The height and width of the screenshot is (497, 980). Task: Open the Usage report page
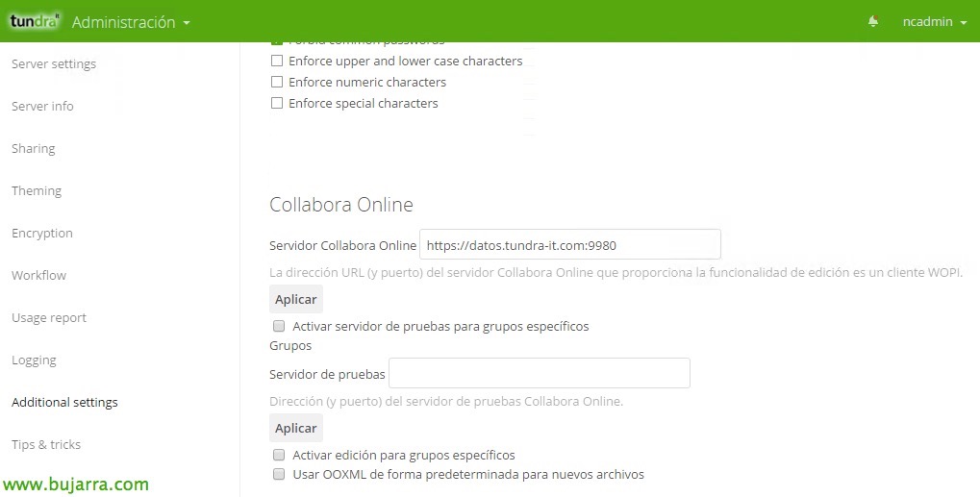tap(49, 318)
